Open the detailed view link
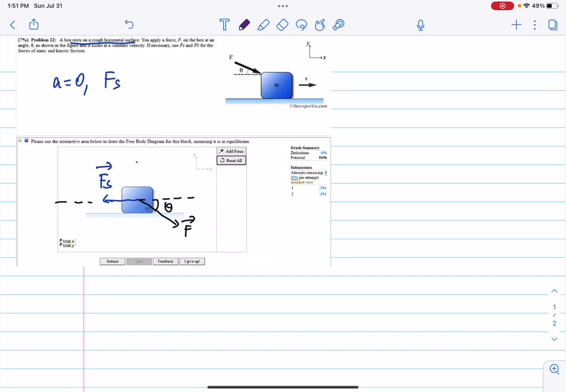The height and width of the screenshot is (392, 566). (x=302, y=182)
